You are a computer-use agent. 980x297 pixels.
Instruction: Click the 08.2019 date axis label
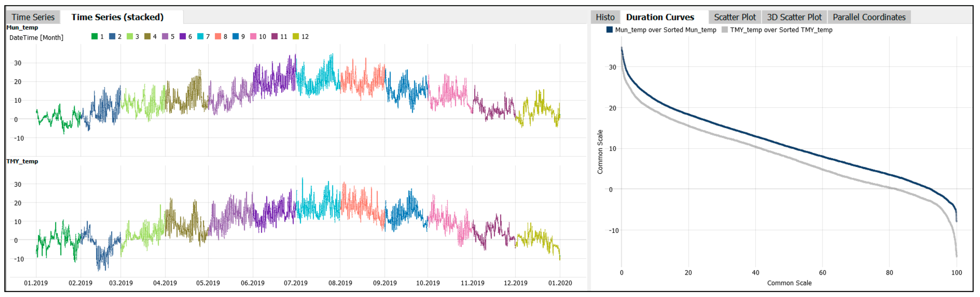click(340, 283)
